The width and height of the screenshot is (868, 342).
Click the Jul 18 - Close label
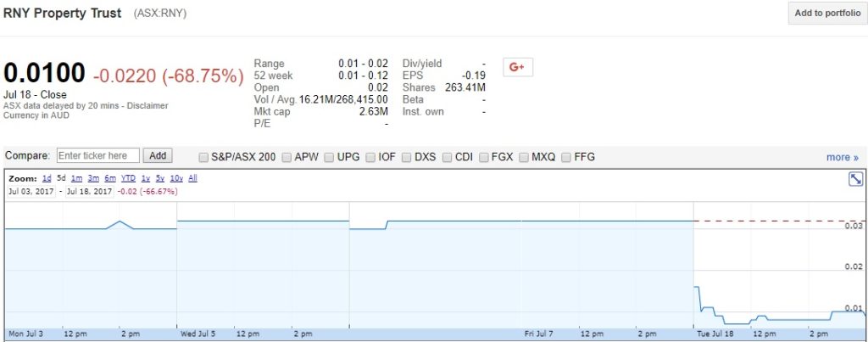point(35,95)
